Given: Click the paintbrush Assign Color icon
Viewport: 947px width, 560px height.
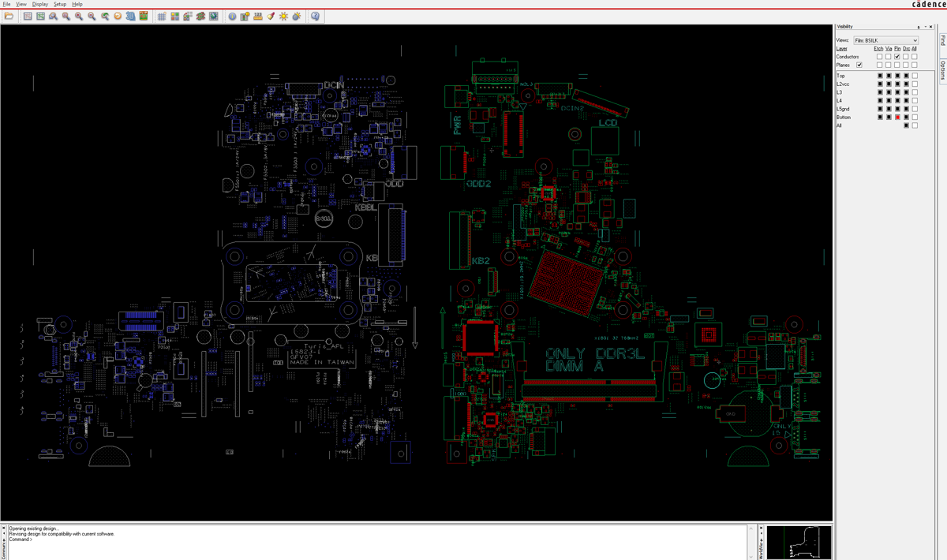Looking at the screenshot, I should tap(271, 16).
